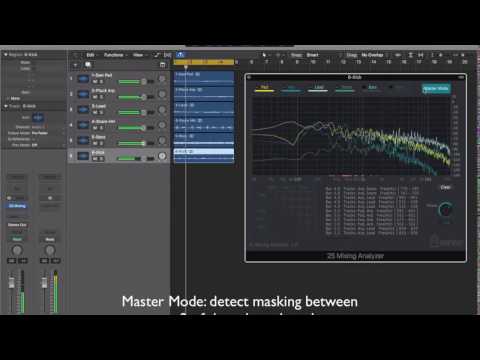Open the View menu in tracks area
The height and width of the screenshot is (360, 480).
pos(139,55)
